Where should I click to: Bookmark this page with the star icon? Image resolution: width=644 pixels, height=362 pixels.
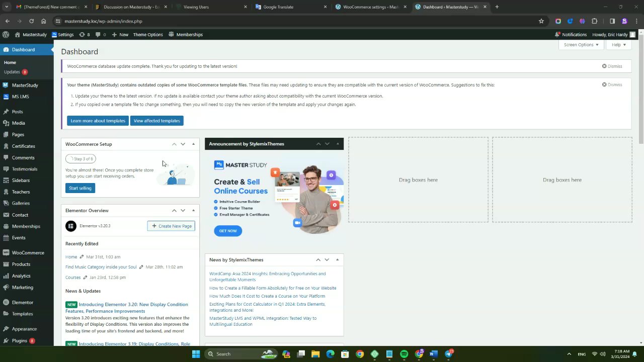tap(541, 21)
